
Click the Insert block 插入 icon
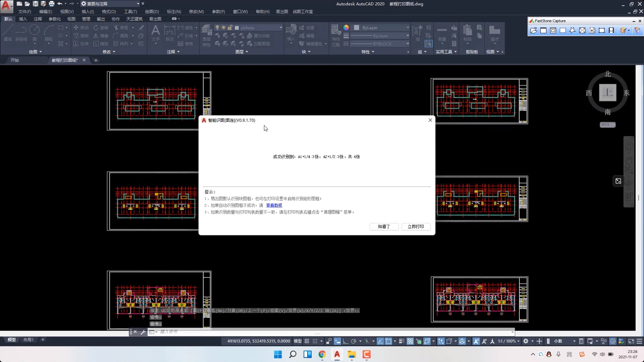290,30
